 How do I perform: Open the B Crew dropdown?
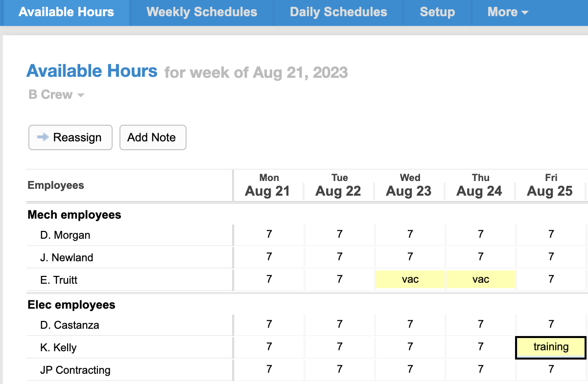pos(56,95)
